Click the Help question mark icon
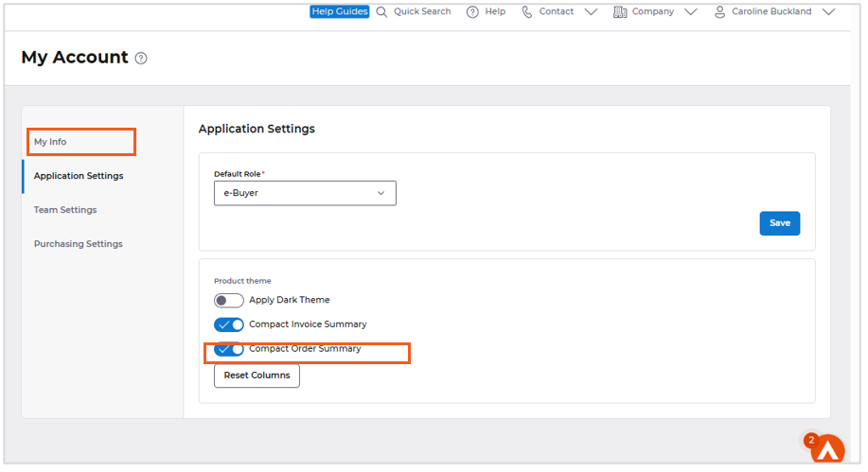Viewport: 868px width, 472px height. pyautogui.click(x=472, y=12)
